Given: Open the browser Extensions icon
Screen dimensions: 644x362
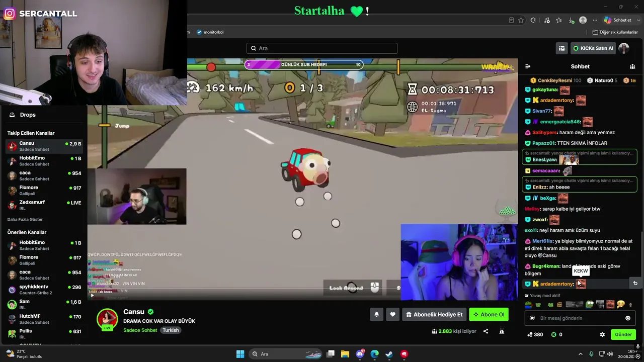Looking at the screenshot, I should (x=533, y=20).
